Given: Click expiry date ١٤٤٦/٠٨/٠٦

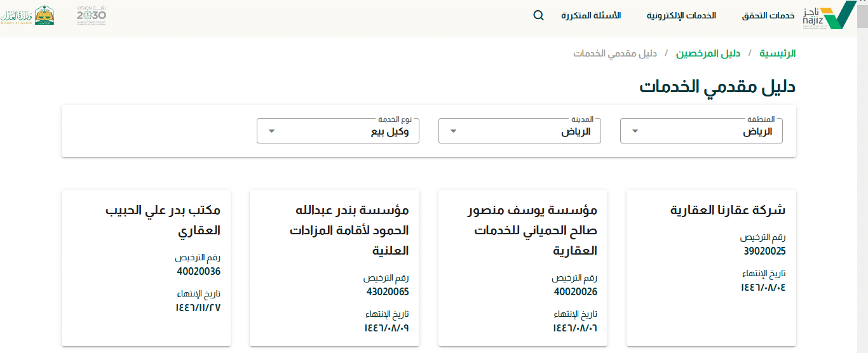Looking at the screenshot, I should 575,328.
